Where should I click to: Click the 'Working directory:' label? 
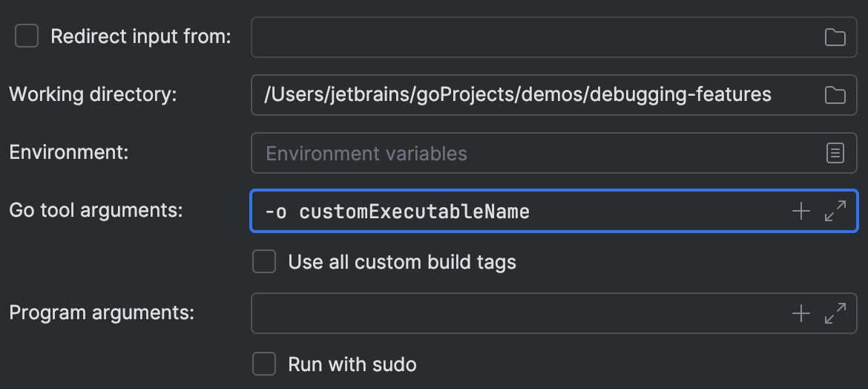pos(93,95)
